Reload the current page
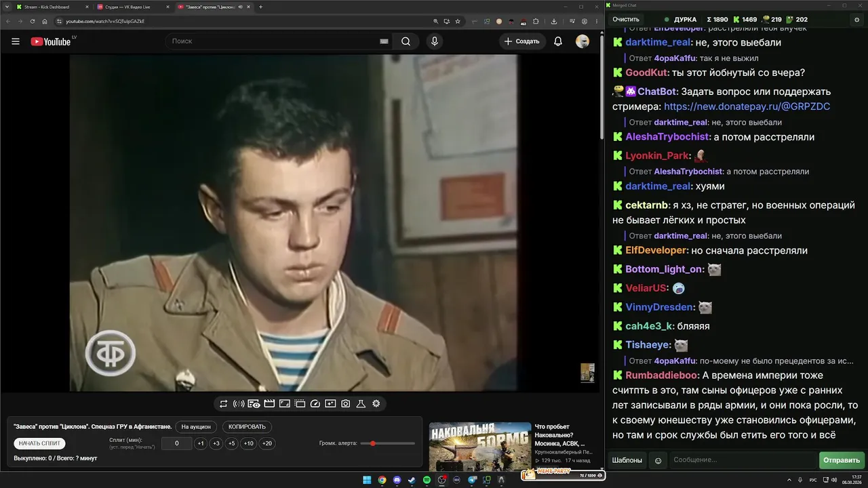Screen dimensions: 868x488 [x=33, y=21]
